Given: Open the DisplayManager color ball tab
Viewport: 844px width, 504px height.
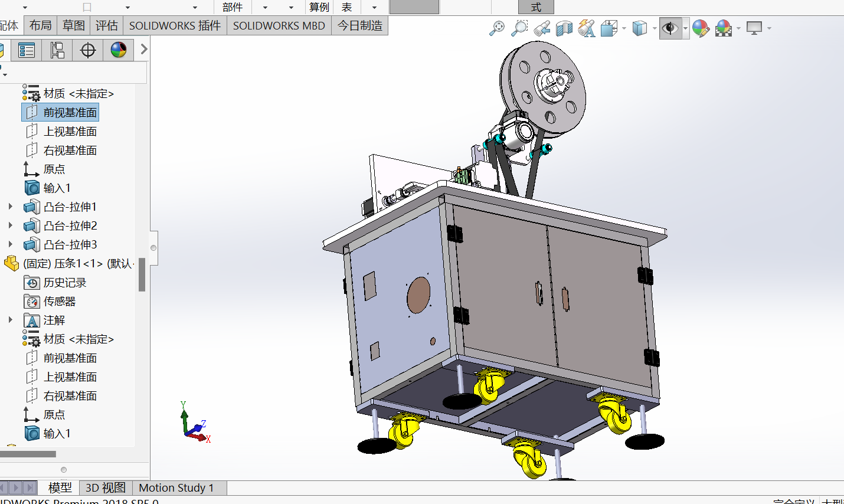Looking at the screenshot, I should click(119, 50).
